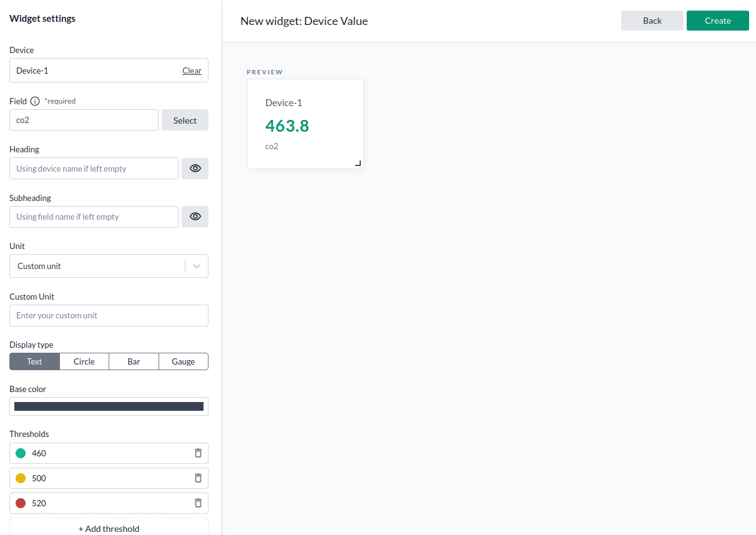Delete the 460 threshold with trash icon
756x535 pixels.
click(198, 453)
